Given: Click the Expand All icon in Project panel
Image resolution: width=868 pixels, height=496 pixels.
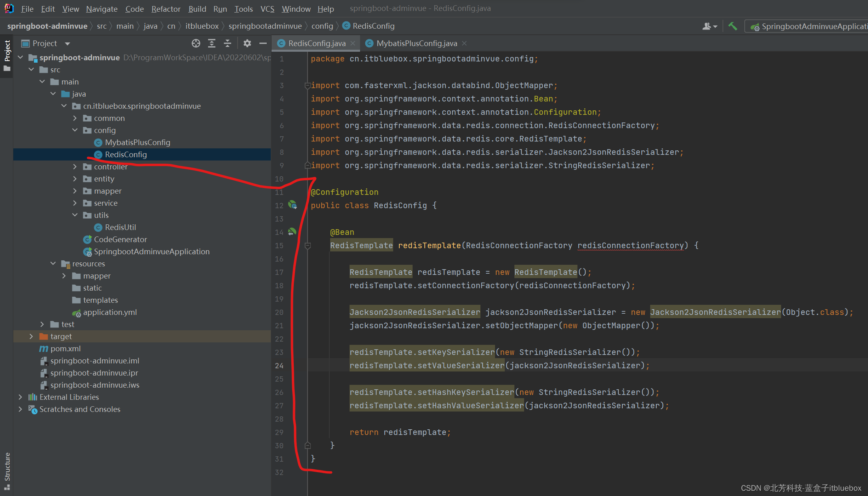Looking at the screenshot, I should point(212,43).
